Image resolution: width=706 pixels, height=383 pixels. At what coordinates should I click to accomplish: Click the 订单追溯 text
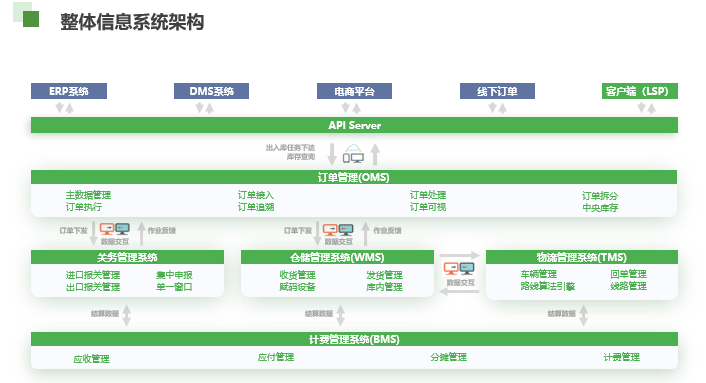pos(256,207)
